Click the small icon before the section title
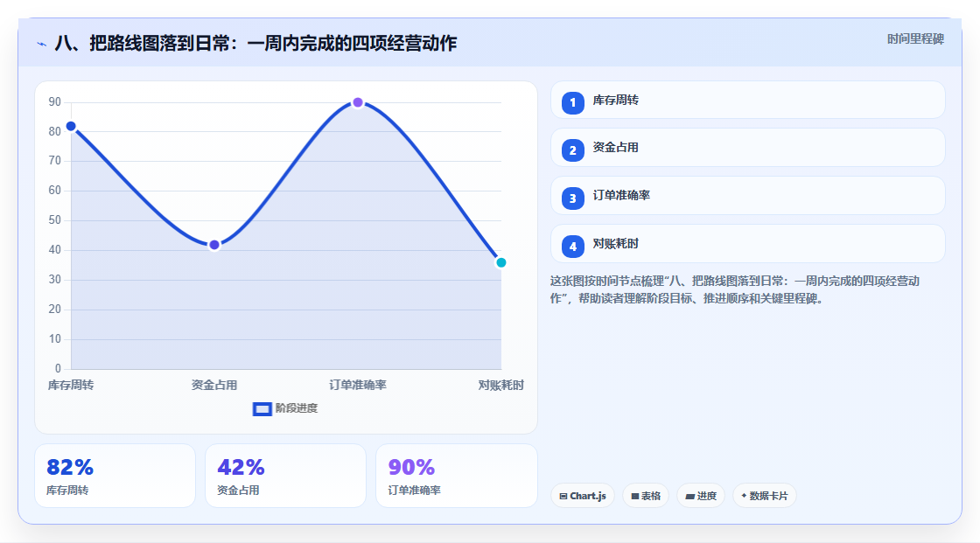This screenshot has width=980, height=543. click(x=41, y=44)
